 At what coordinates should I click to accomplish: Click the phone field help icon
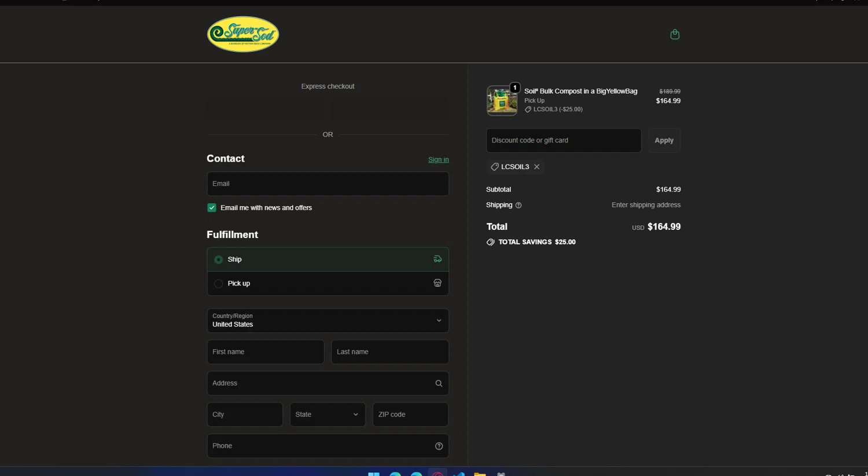(439, 446)
